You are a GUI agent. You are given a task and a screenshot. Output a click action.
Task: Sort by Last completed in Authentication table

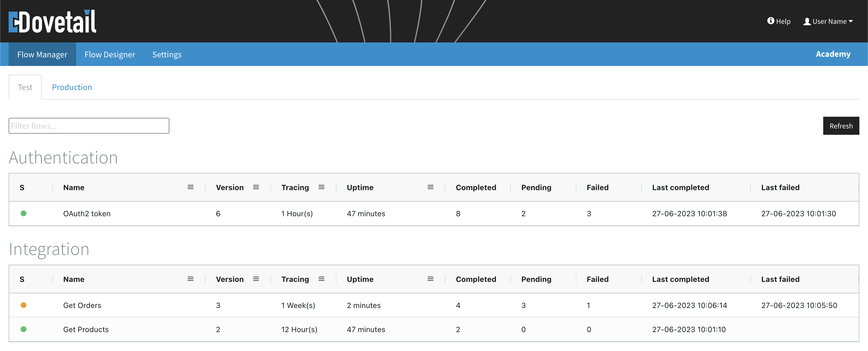click(x=680, y=188)
